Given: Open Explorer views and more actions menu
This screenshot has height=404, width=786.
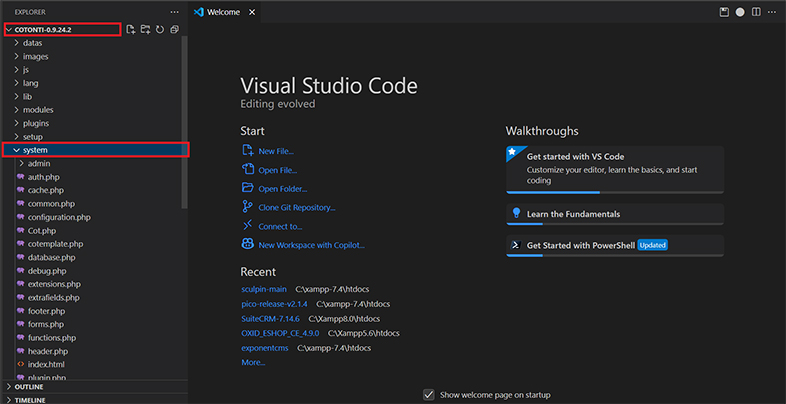Looking at the screenshot, I should [174, 12].
